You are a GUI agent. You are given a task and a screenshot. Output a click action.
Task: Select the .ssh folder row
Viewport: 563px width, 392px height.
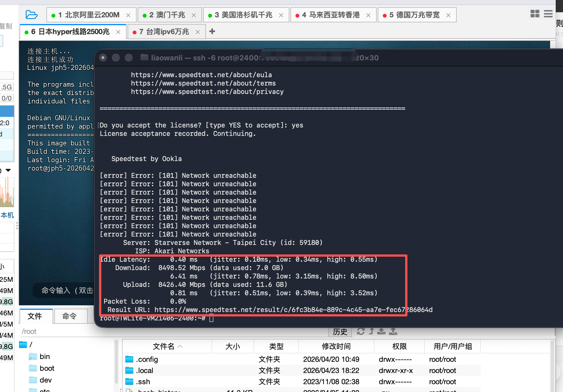click(302, 382)
